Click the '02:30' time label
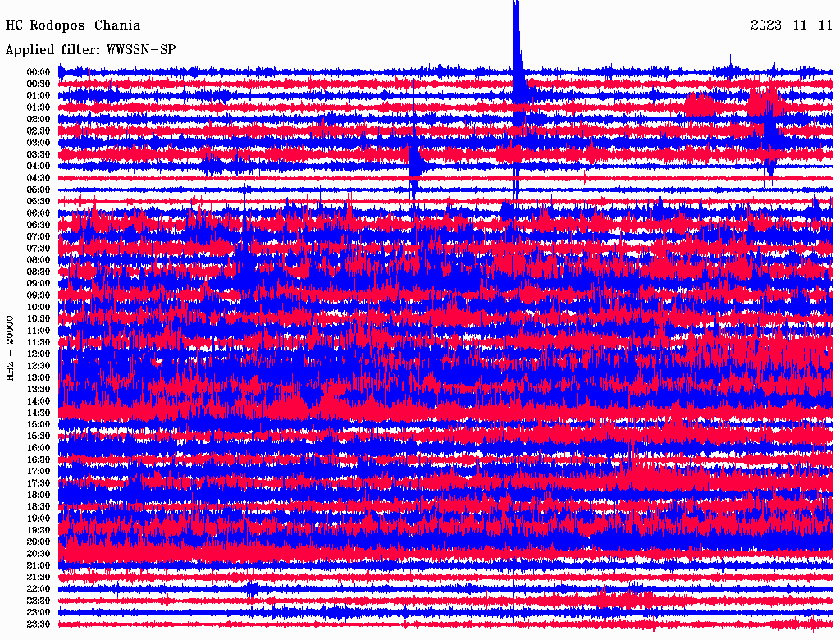The width and height of the screenshot is (840, 640). click(x=39, y=131)
